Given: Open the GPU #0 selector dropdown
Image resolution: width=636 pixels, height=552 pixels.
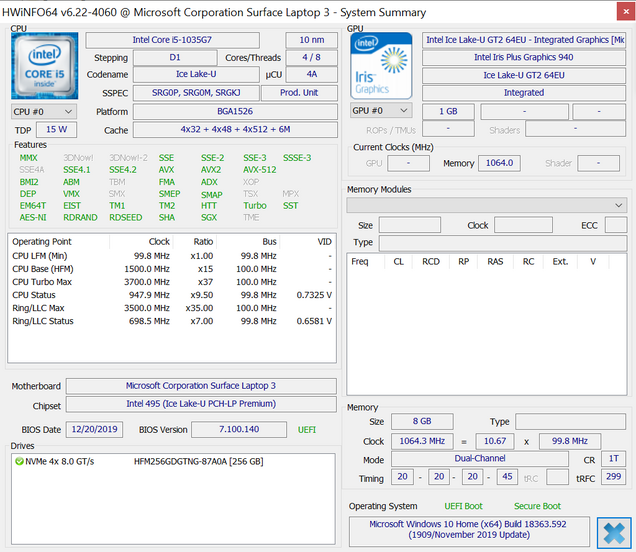Looking at the screenshot, I should pos(380,111).
